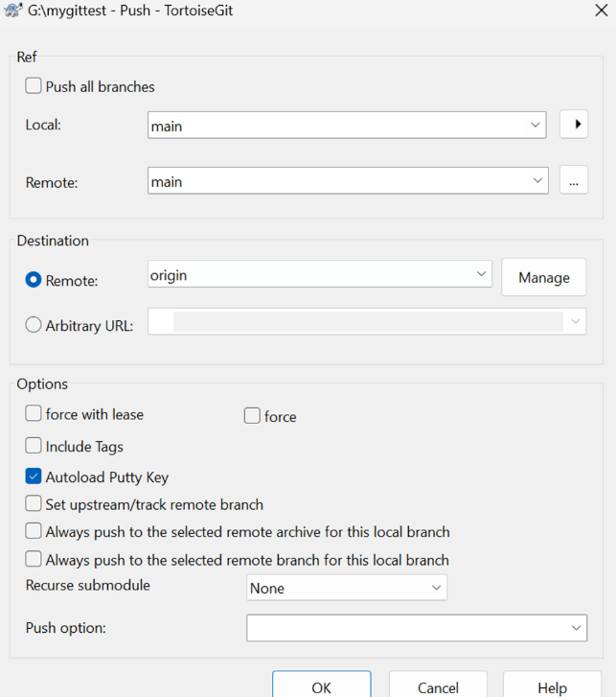Image resolution: width=616 pixels, height=697 pixels.
Task: Select the Remote destination radio button
Action: point(34,280)
